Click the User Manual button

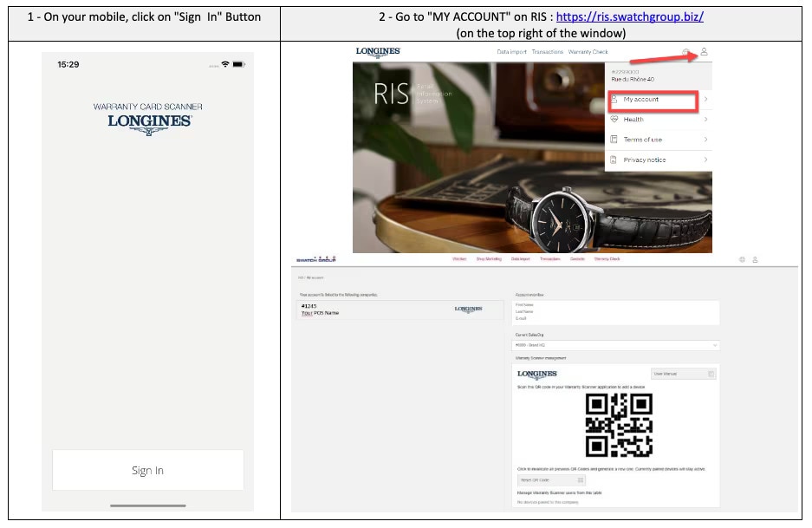(x=683, y=374)
